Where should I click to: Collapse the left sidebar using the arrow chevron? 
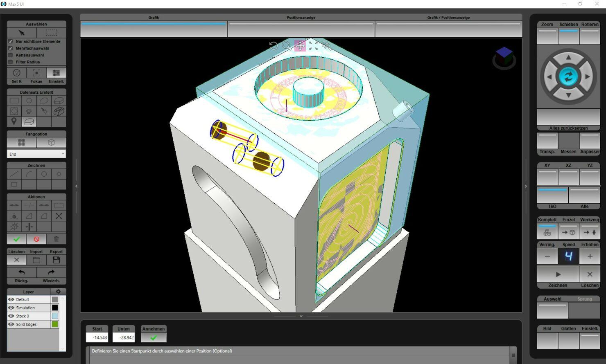76,186
